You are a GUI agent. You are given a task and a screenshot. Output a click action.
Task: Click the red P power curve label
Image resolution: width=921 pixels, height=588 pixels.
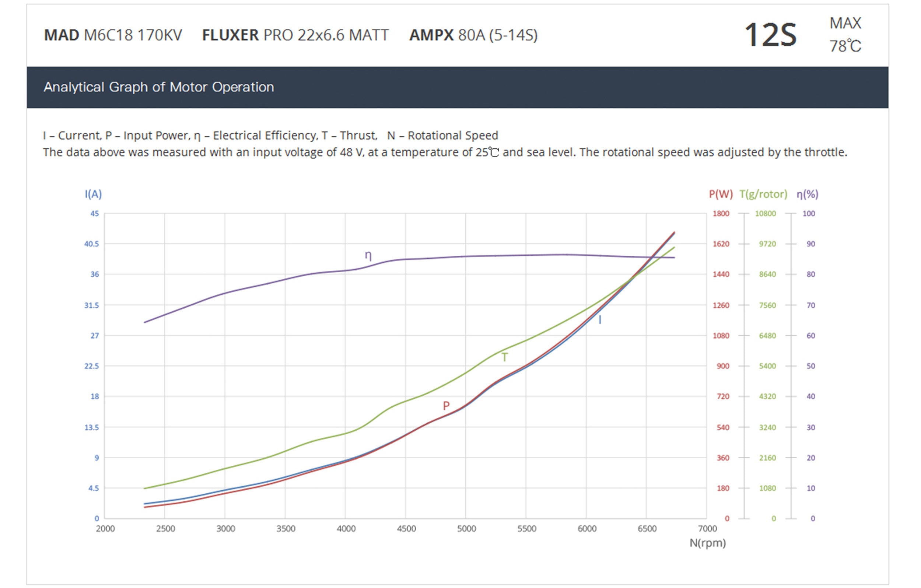coord(446,406)
